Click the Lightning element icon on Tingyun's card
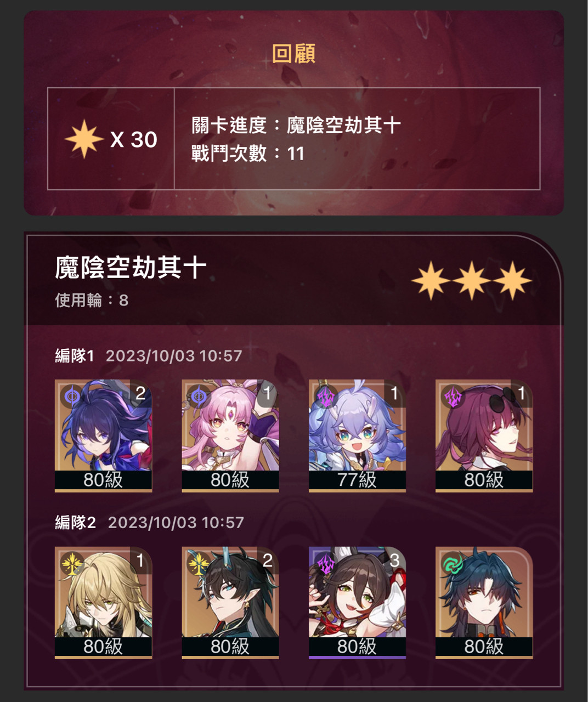Image resolution: width=588 pixels, height=702 pixels. pos(326,563)
